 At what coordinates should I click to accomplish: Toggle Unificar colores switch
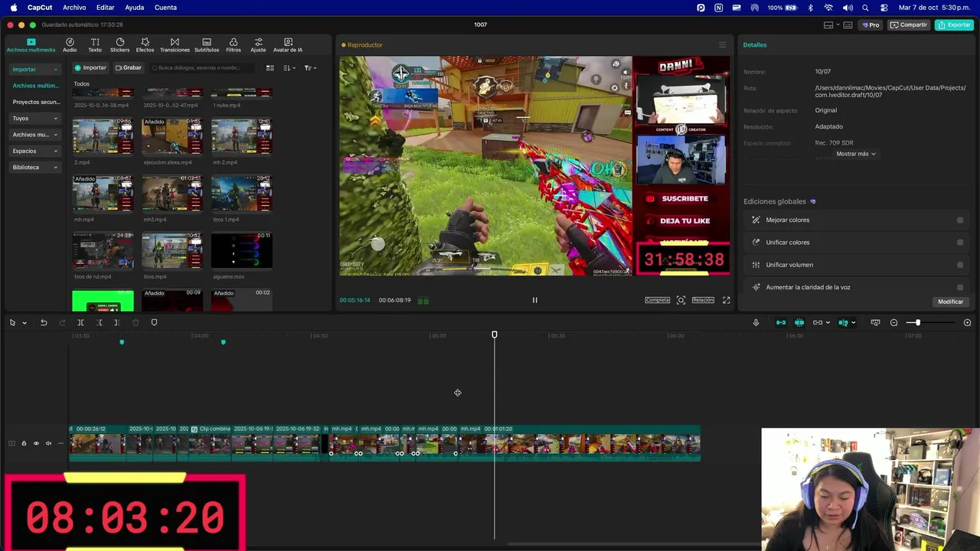[960, 243]
